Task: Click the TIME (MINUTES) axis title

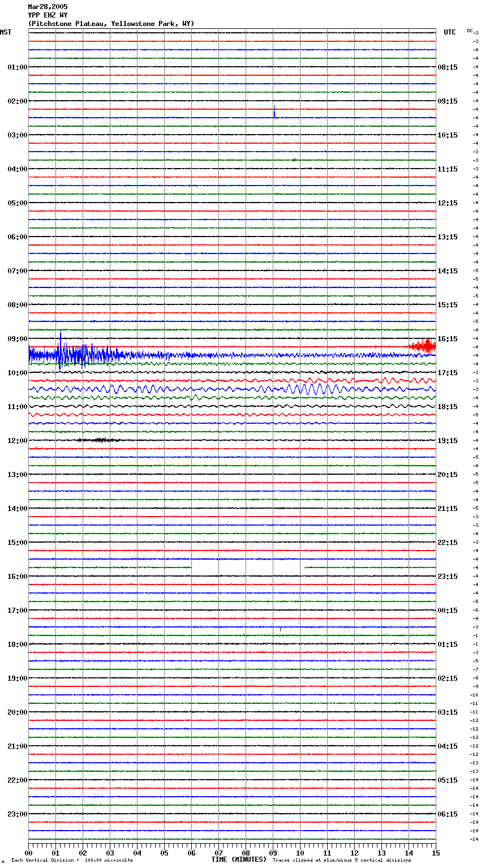Action: [239, 860]
